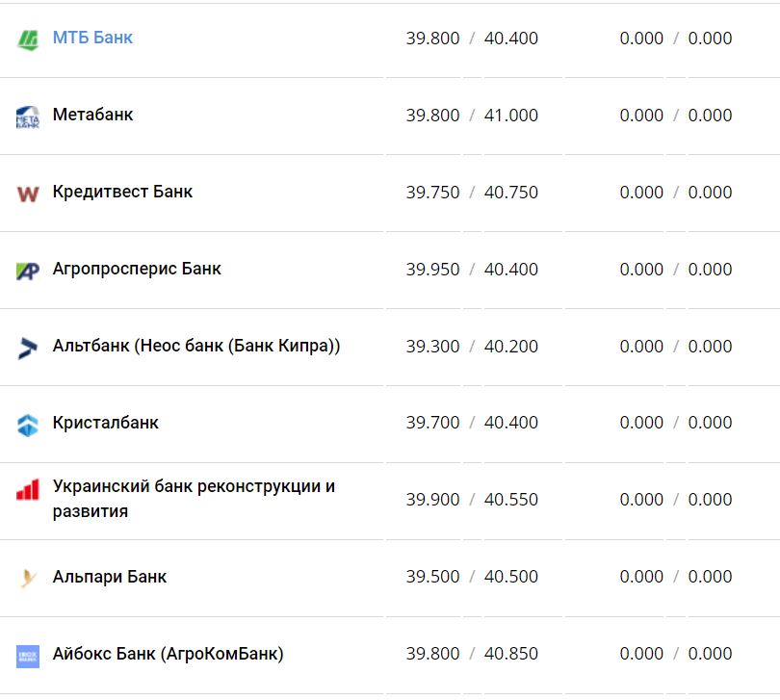The width and height of the screenshot is (780, 700).
Task: Click Альтбанк rate 39.300 / 40.200
Action: [x=472, y=347]
